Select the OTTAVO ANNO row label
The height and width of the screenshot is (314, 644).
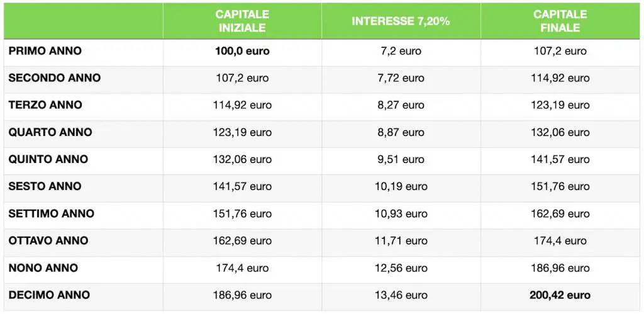click(x=48, y=240)
